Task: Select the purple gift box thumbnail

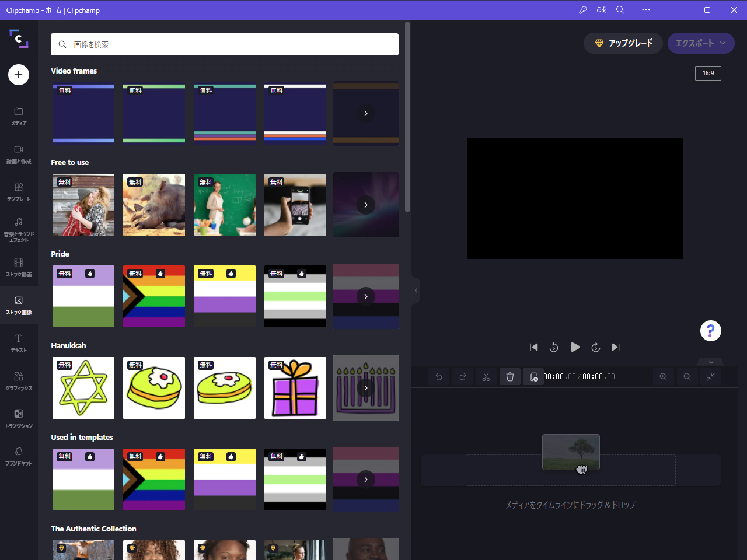Action: tap(295, 388)
